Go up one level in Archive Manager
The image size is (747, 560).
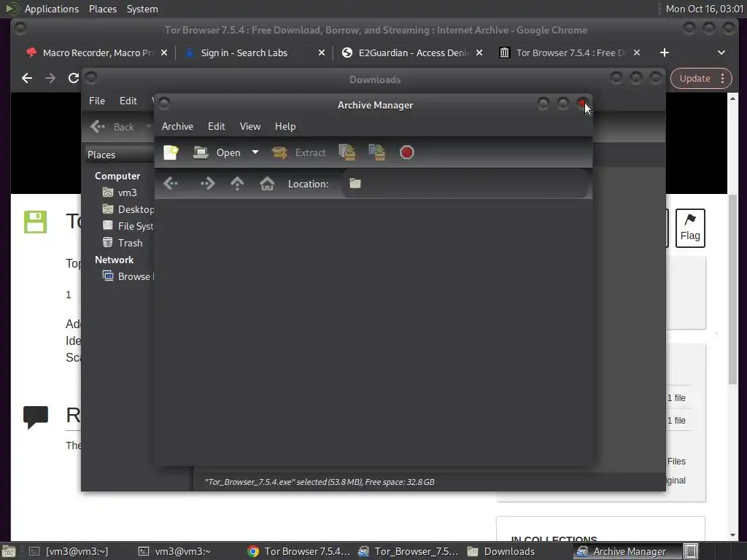click(x=237, y=183)
